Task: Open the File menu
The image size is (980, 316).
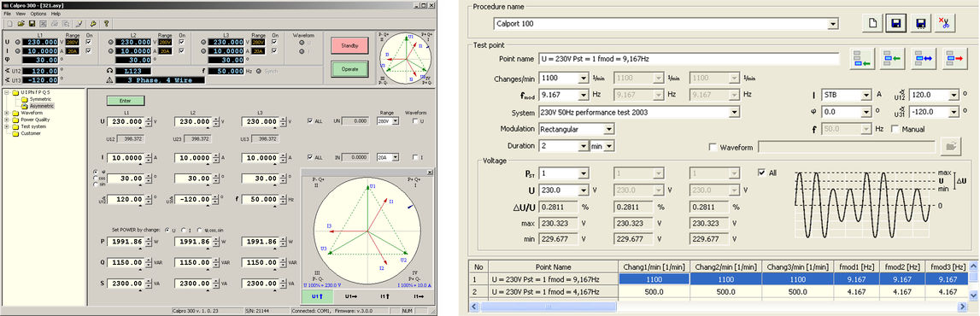Action: [x=8, y=14]
